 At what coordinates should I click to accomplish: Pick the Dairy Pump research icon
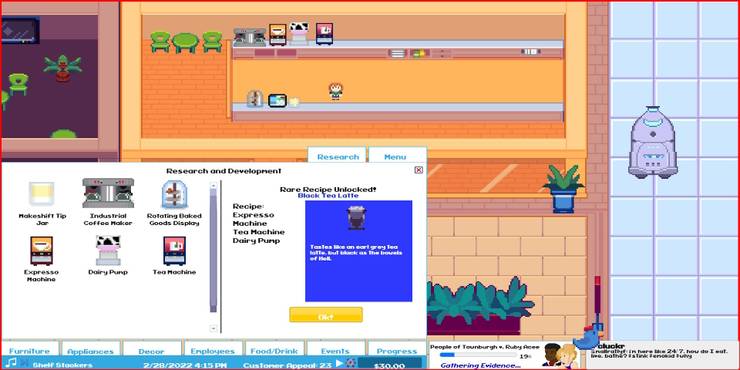pyautogui.click(x=108, y=251)
